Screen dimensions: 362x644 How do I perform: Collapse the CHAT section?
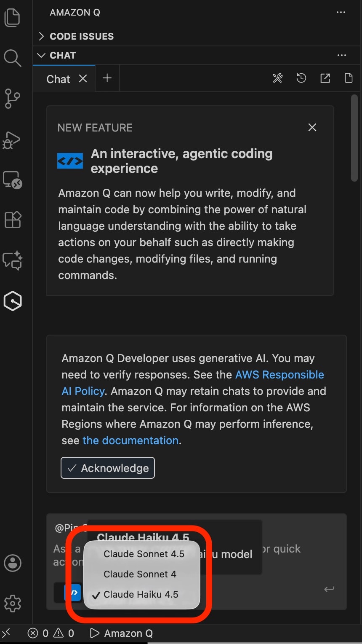click(62, 55)
